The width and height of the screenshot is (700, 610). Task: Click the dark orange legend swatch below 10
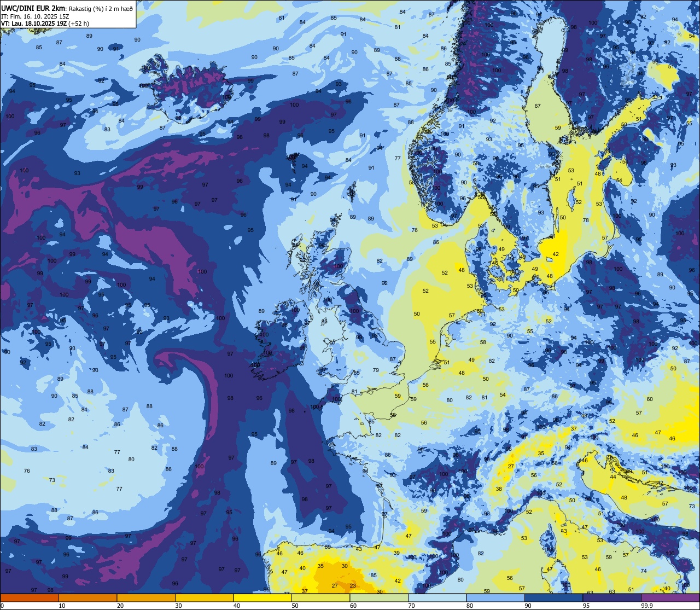[30, 597]
